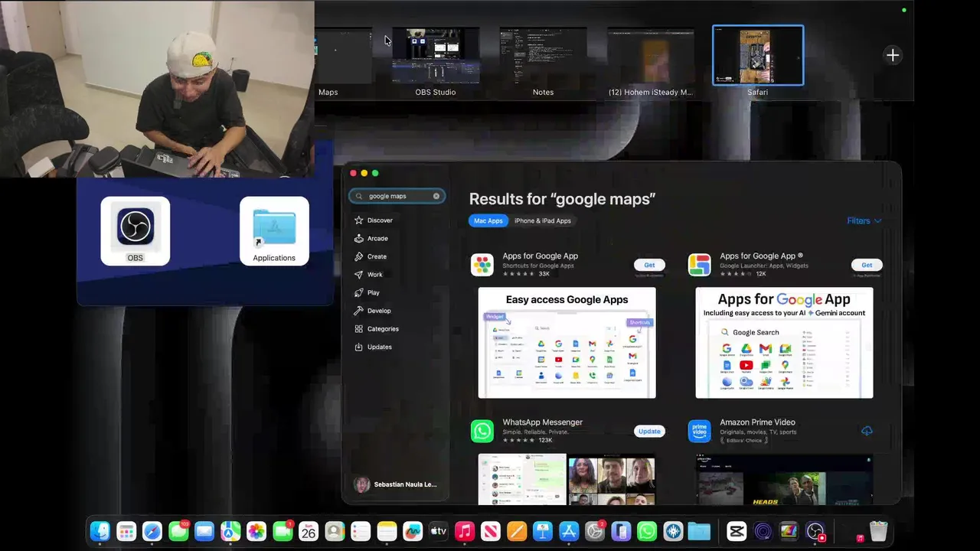
Task: Open Calendar icon showing 26
Action: 309,531
